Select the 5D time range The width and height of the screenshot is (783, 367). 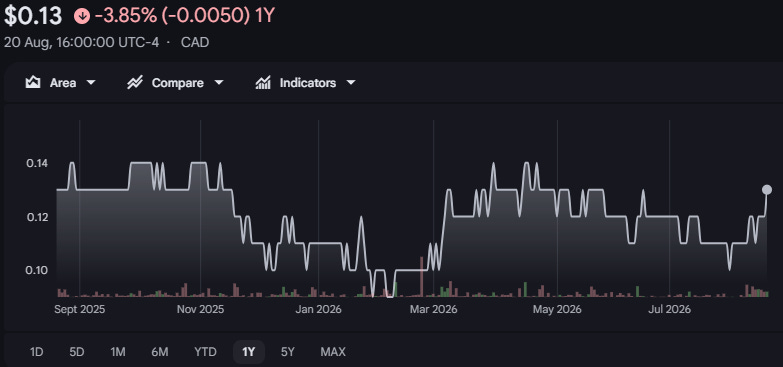click(x=77, y=352)
